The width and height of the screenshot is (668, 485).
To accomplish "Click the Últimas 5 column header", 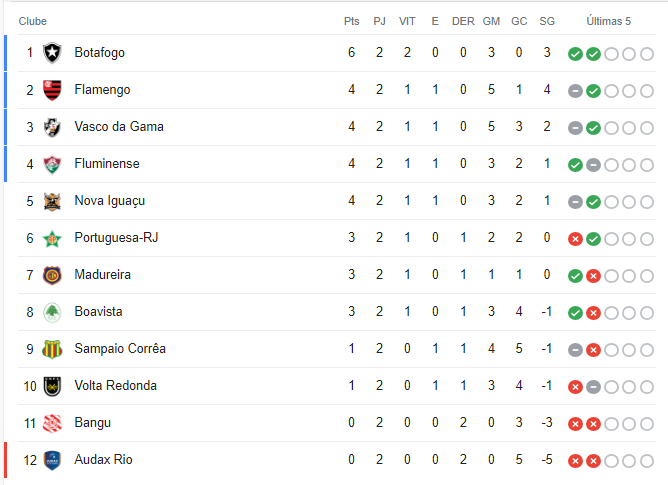I will click(608, 21).
